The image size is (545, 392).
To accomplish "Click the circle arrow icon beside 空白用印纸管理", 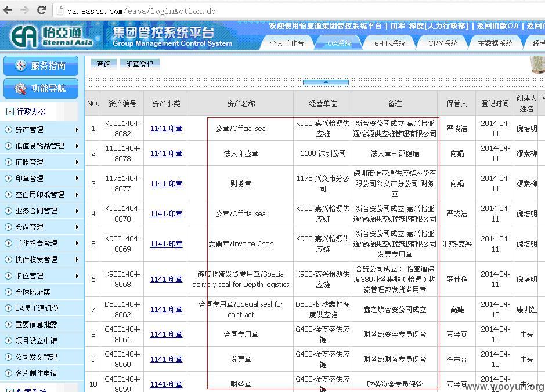I will [x=8, y=194].
